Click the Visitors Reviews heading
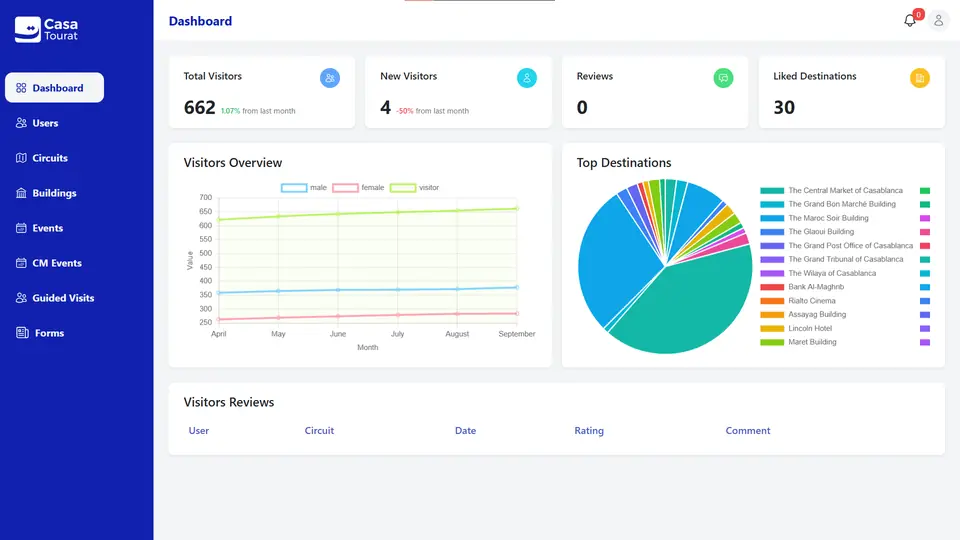Viewport: 960px width, 540px height. click(228, 402)
